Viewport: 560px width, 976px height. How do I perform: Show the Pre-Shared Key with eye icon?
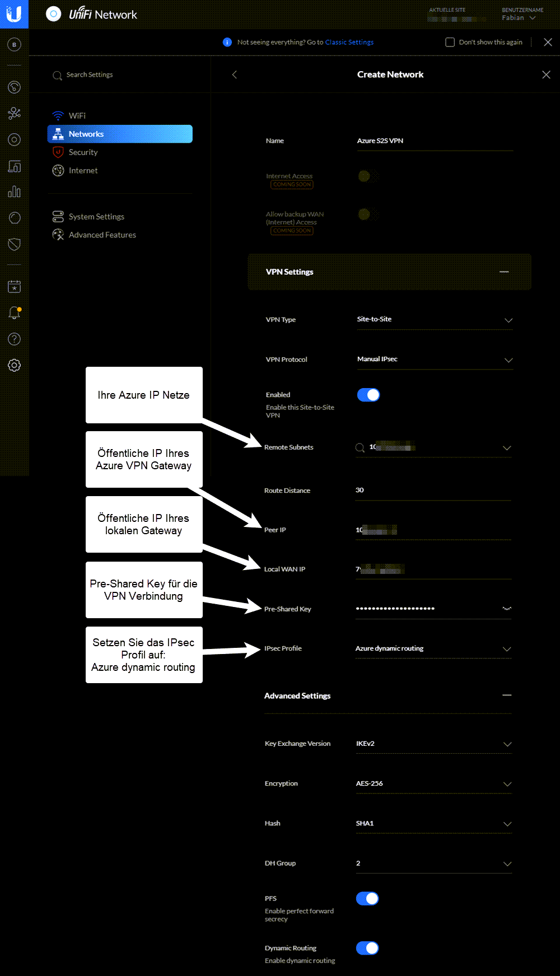pos(507,609)
